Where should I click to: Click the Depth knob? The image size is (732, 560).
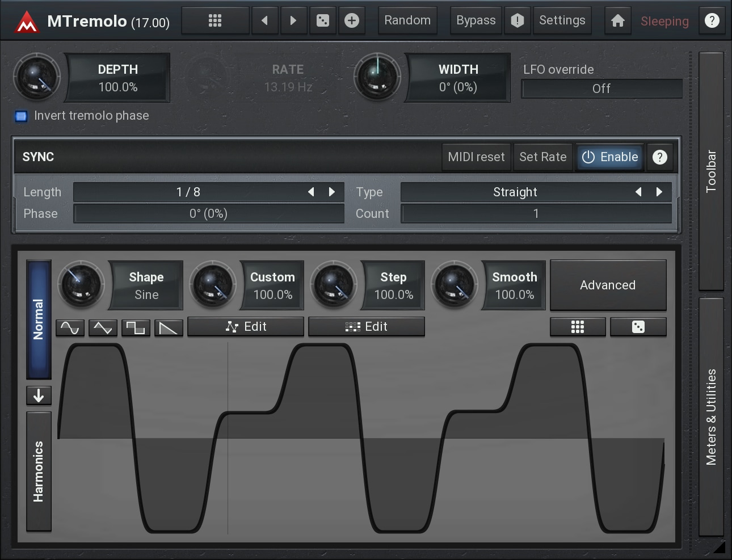[37, 77]
